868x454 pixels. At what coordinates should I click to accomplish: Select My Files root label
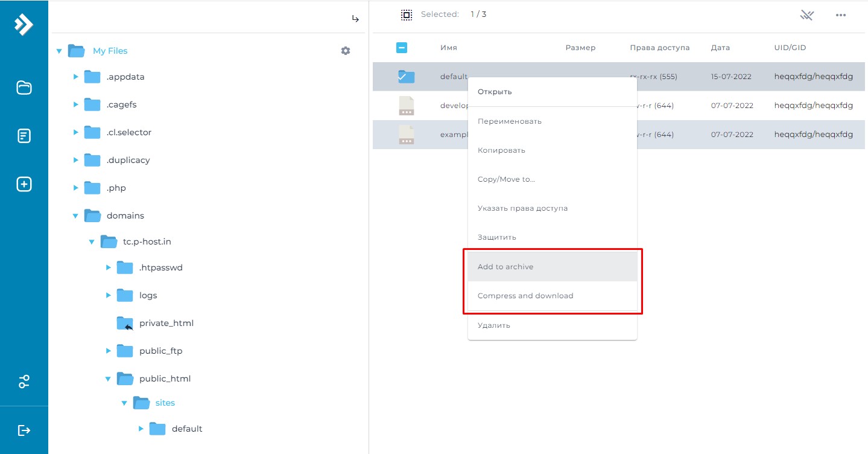point(110,51)
